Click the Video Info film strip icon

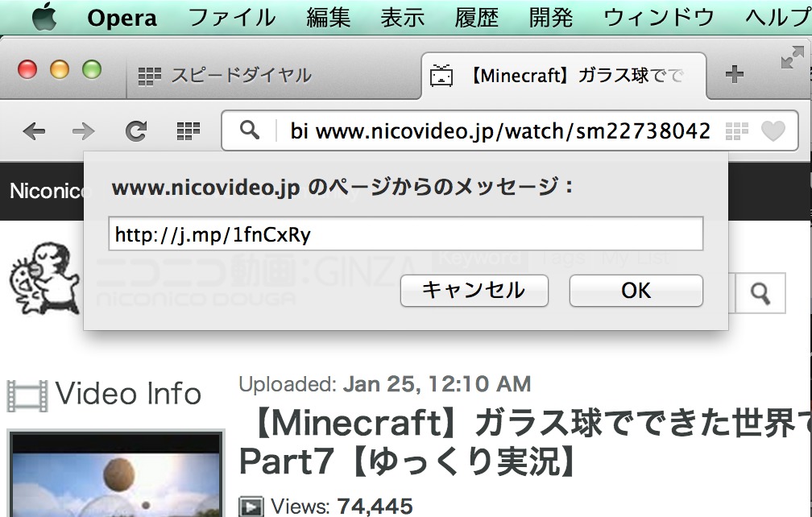(x=27, y=396)
